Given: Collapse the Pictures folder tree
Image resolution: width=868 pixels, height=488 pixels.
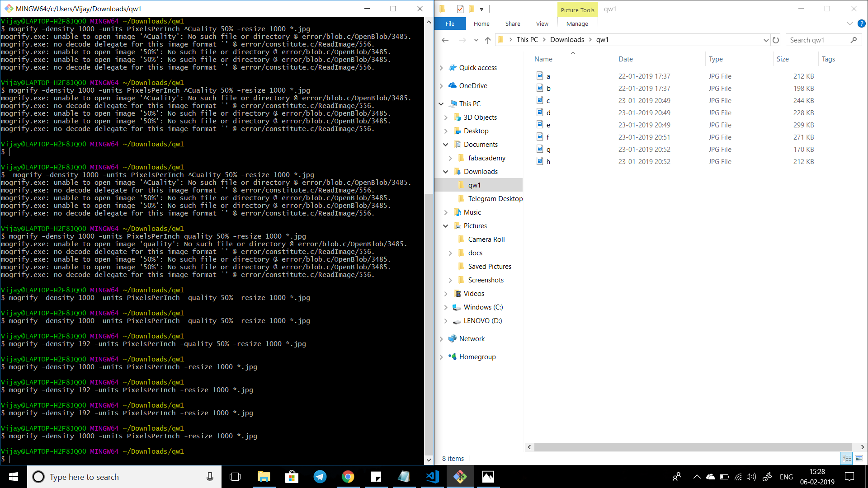Looking at the screenshot, I should tap(446, 226).
